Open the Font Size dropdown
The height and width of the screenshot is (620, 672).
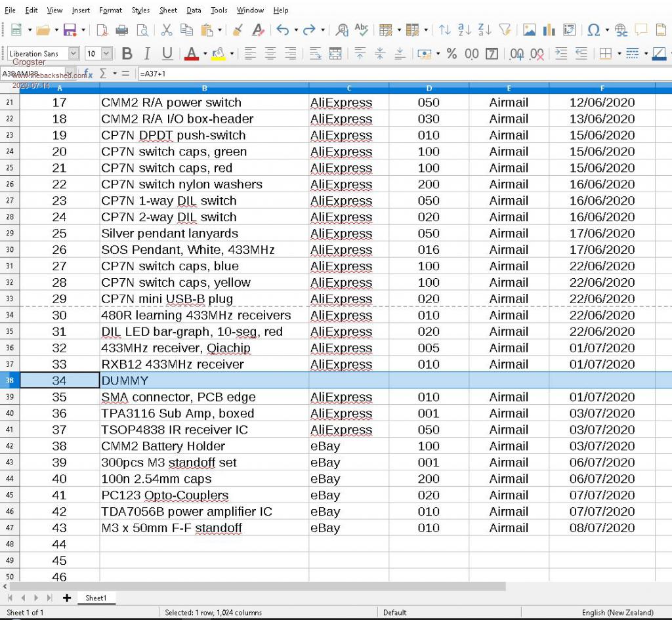click(x=106, y=54)
